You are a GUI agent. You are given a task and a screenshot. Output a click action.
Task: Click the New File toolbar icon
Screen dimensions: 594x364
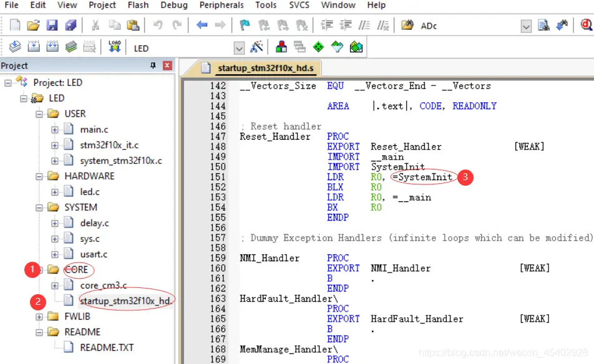15,26
